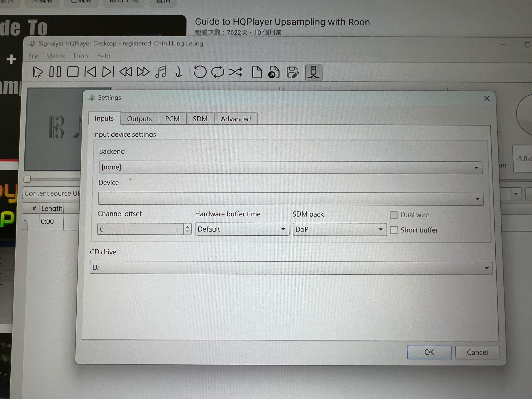The image size is (532, 399).
Task: Click the repeat-one circular arrow icon
Action: [200, 72]
